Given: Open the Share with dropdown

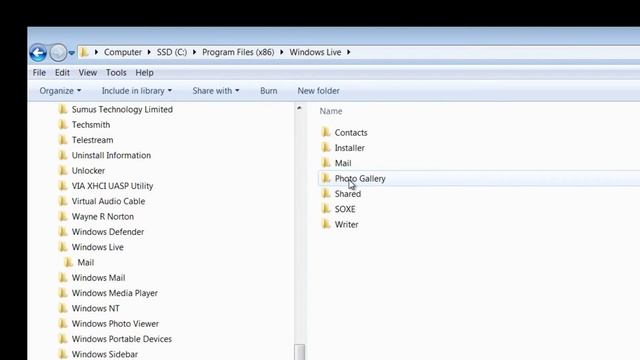Looking at the screenshot, I should [x=216, y=91].
